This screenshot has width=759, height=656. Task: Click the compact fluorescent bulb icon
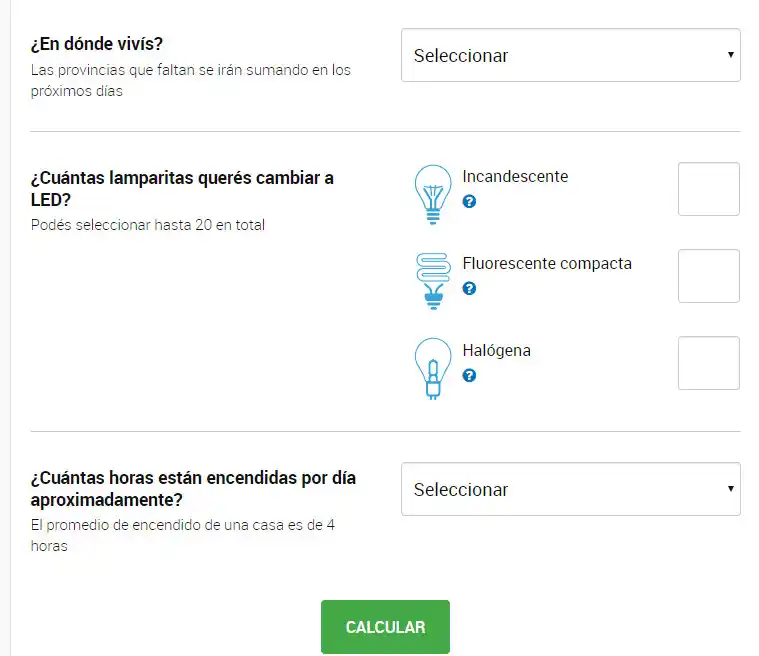pyautogui.click(x=432, y=280)
